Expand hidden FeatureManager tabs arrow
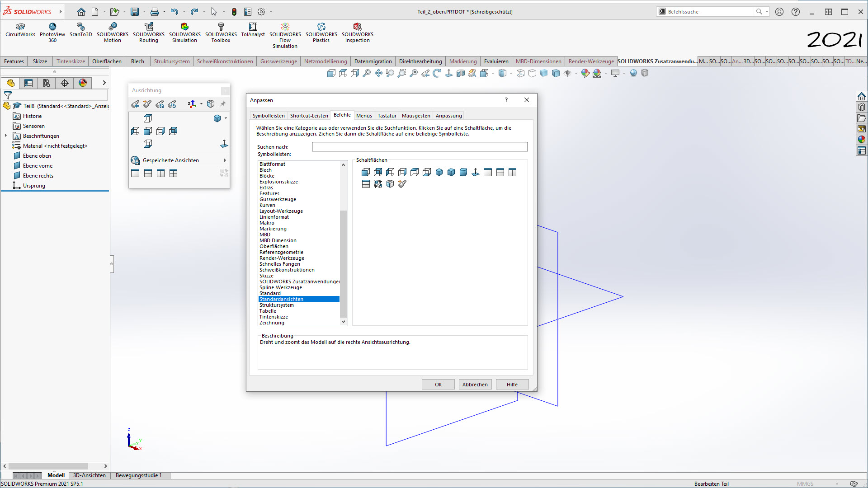The width and height of the screenshot is (868, 488). (x=104, y=83)
